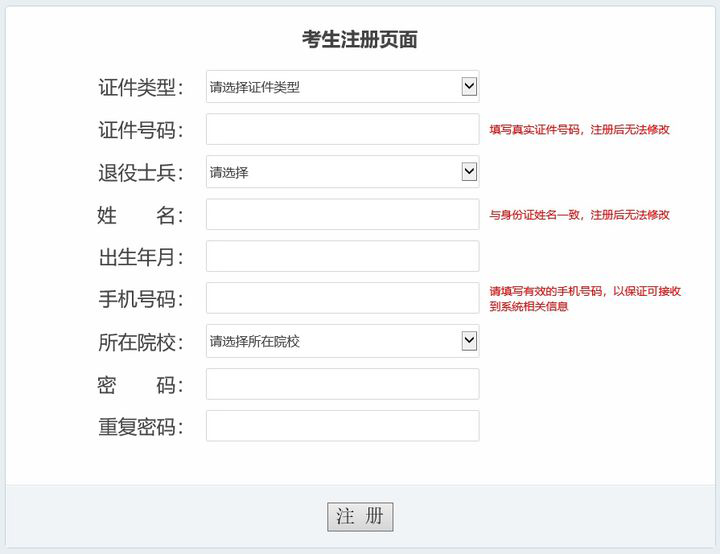Image resolution: width=720 pixels, height=554 pixels.
Task: Expand the 退役士兵 select box
Action: pyautogui.click(x=342, y=172)
